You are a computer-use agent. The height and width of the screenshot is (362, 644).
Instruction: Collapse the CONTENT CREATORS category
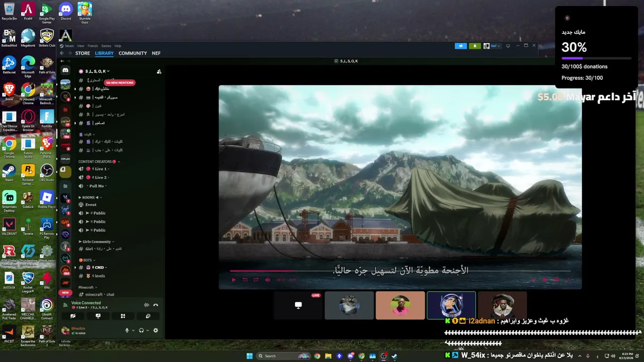(99, 162)
